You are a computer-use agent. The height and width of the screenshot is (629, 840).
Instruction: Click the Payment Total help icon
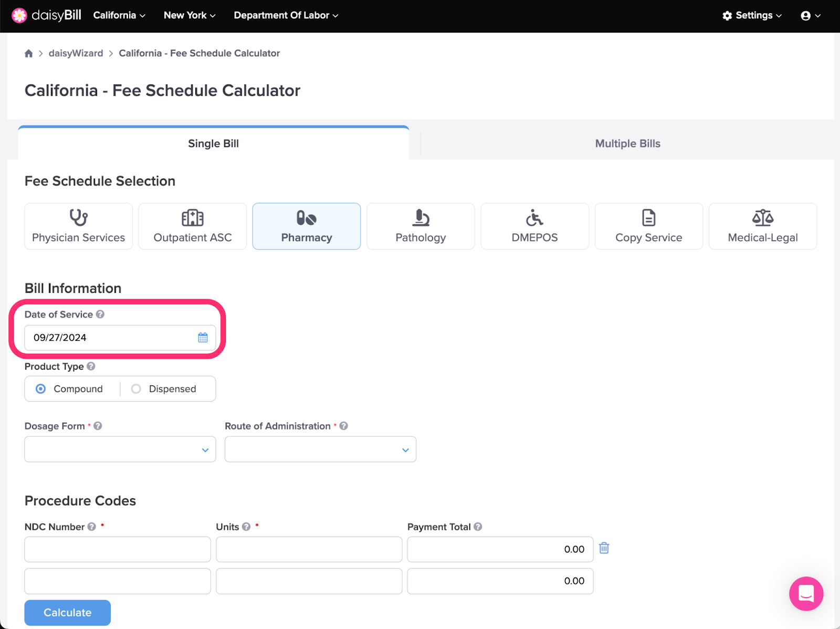[478, 527]
